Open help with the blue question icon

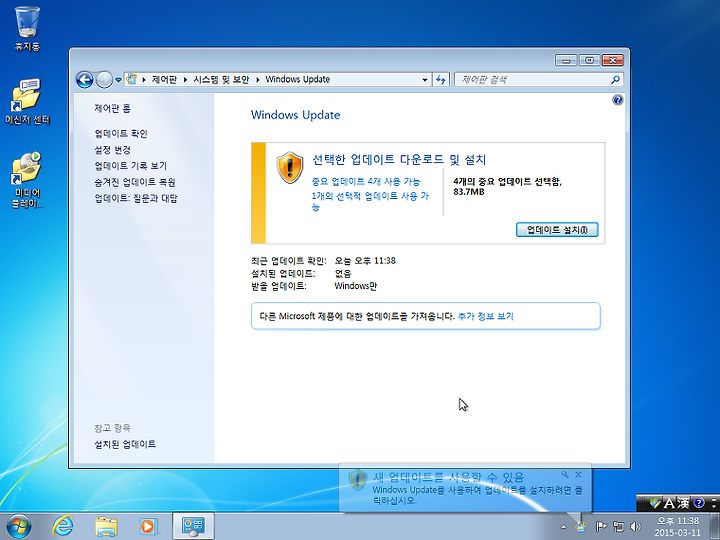click(x=618, y=100)
